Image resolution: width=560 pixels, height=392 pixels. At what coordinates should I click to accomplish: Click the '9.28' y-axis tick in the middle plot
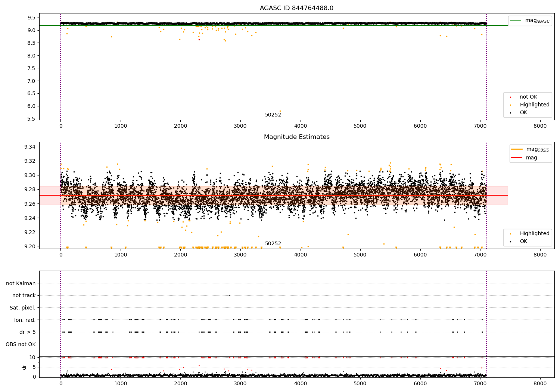(29, 190)
